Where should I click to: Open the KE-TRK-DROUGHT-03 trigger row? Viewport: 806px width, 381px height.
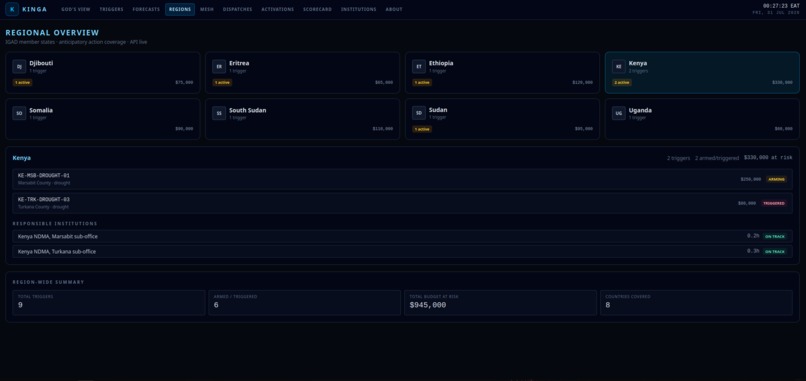pos(402,203)
